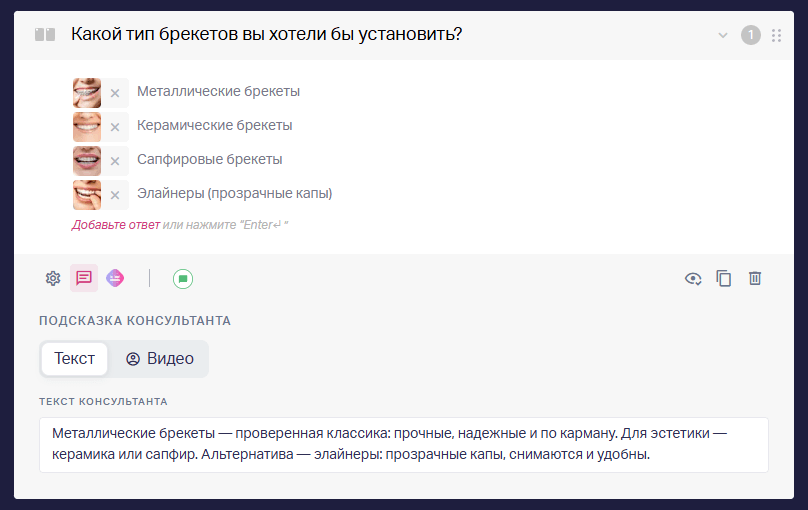Click the Элайнеры answer thumbnail image
The height and width of the screenshot is (510, 808).
coord(87,195)
